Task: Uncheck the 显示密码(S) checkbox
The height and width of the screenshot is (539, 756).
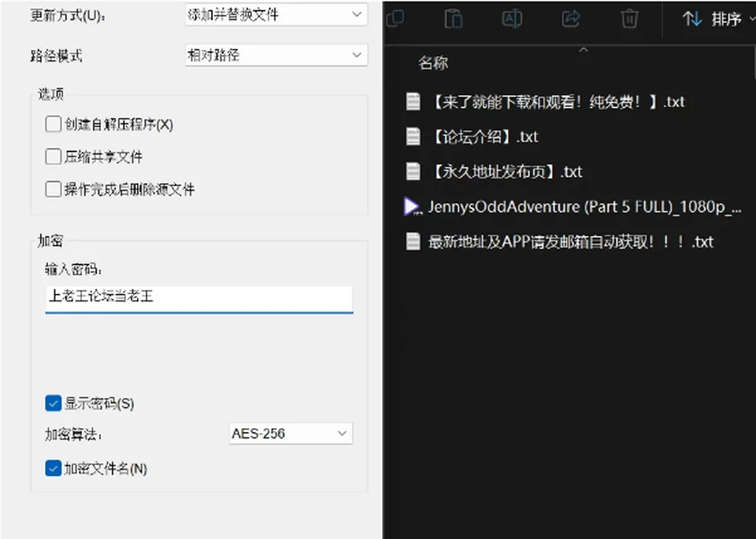Action: (53, 403)
